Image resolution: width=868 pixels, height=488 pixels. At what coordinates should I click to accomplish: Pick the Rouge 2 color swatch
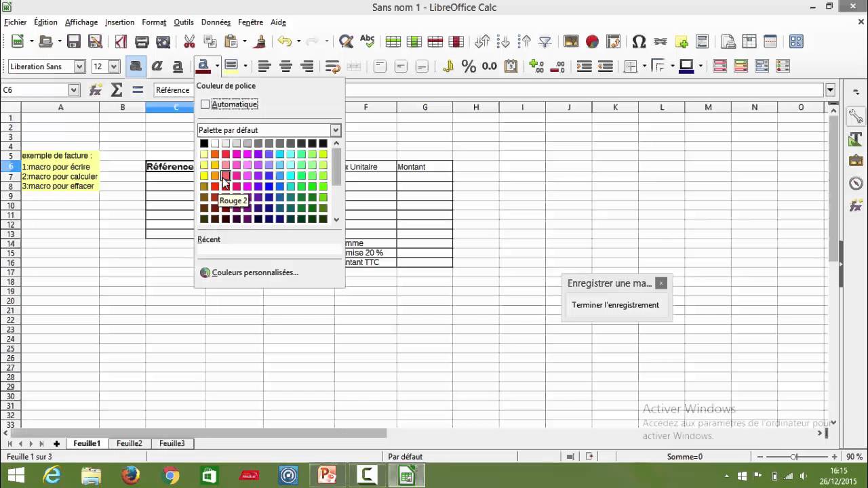(226, 176)
